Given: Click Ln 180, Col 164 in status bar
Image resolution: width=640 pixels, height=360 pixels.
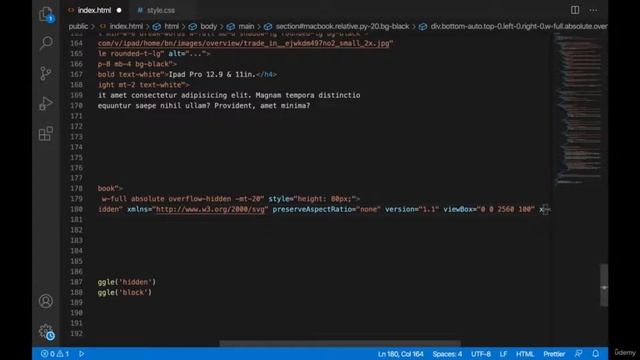Looking at the screenshot, I should click(x=400, y=354).
